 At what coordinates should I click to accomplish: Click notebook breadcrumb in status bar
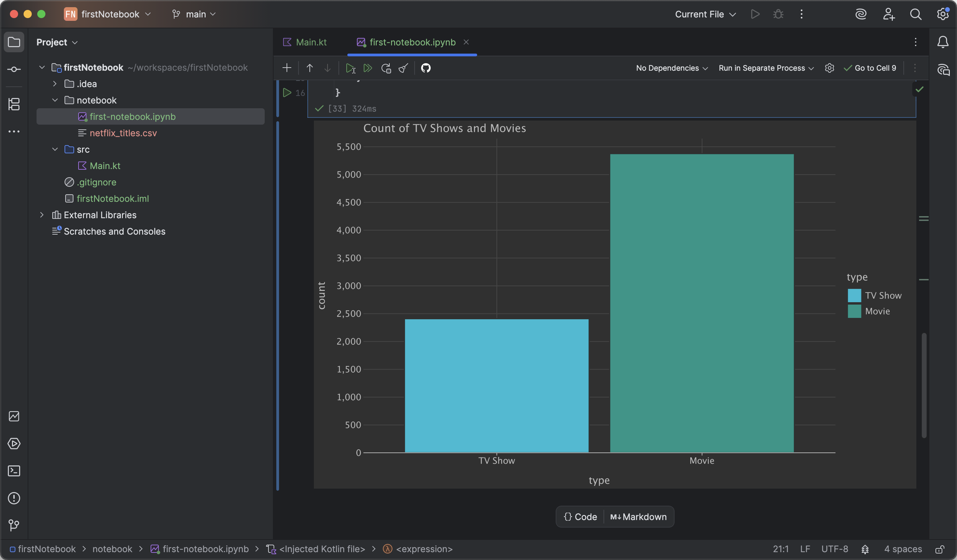112,549
